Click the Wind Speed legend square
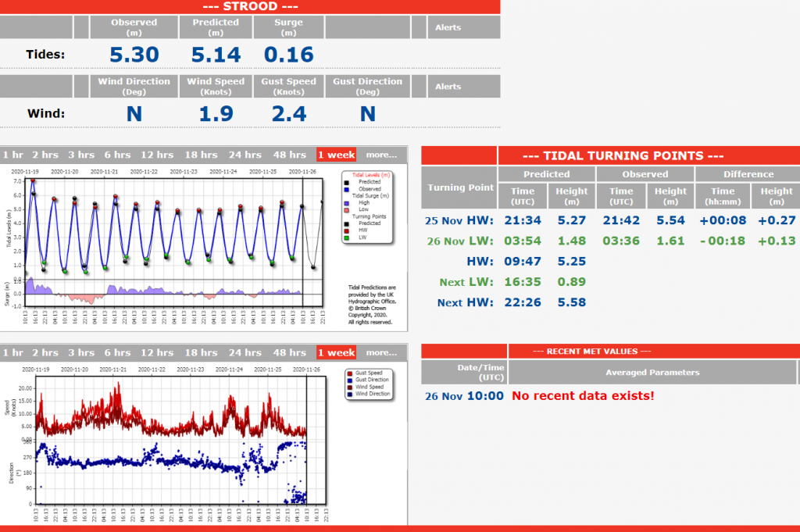This screenshot has height=532, width=800. (348, 387)
